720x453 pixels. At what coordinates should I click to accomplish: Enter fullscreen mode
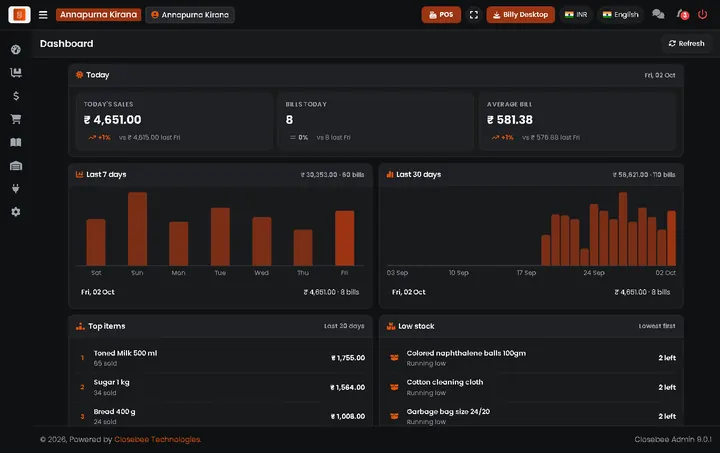point(473,15)
